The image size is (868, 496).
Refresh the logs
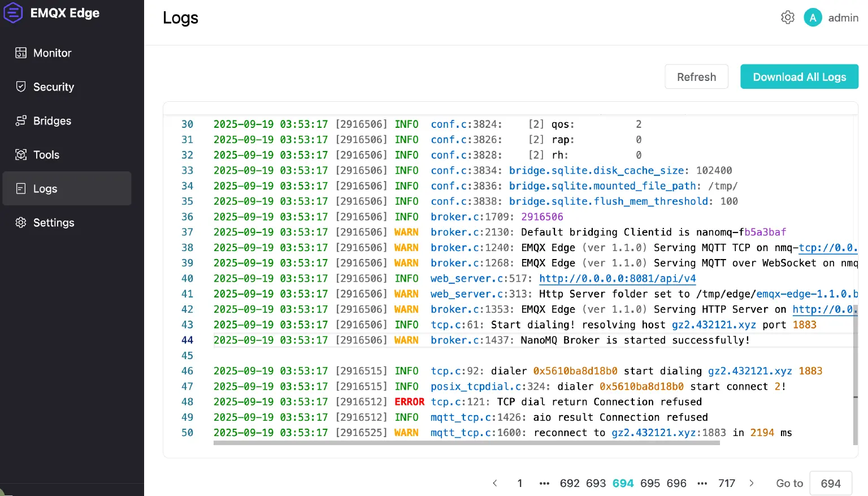click(696, 77)
